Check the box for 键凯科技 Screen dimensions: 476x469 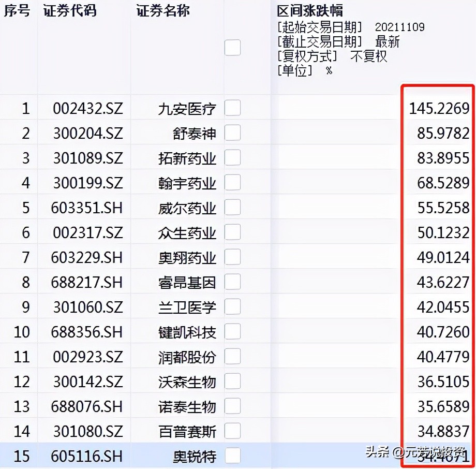click(x=232, y=331)
